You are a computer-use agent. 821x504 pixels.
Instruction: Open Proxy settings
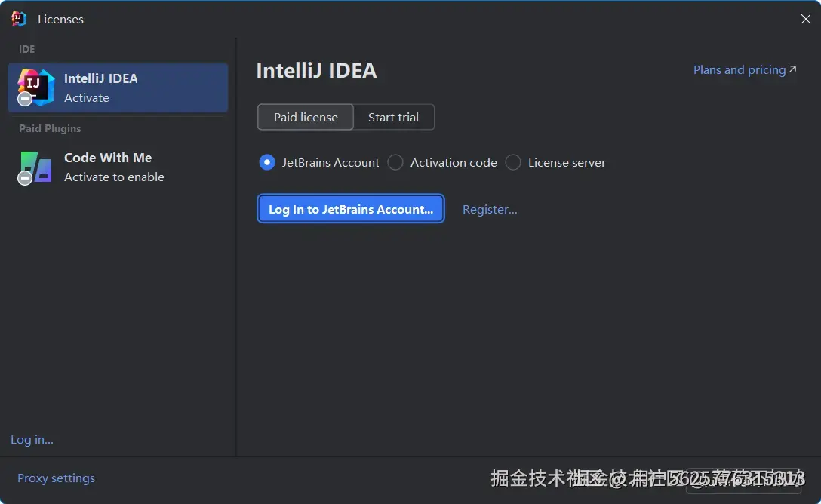pos(56,478)
